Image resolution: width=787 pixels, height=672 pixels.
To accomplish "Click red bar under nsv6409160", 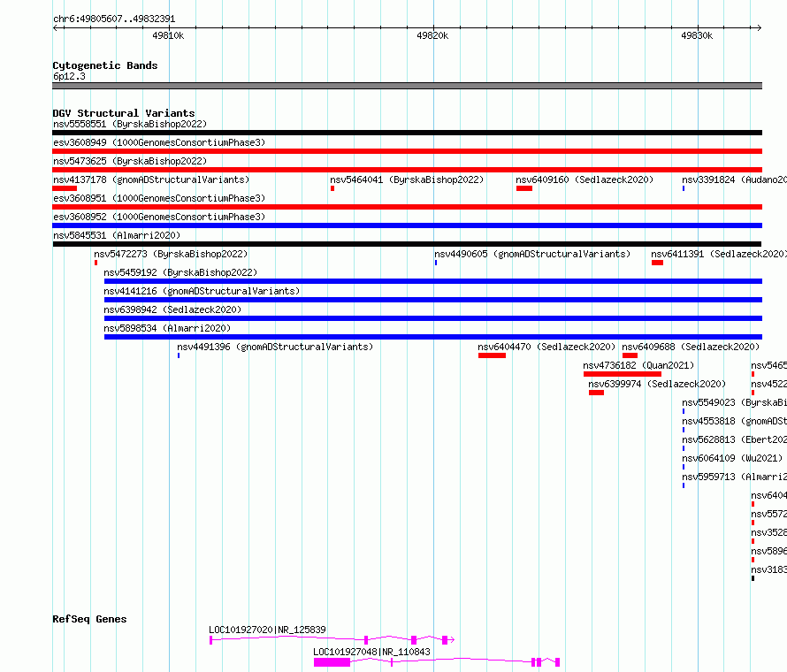I will pyautogui.click(x=524, y=188).
